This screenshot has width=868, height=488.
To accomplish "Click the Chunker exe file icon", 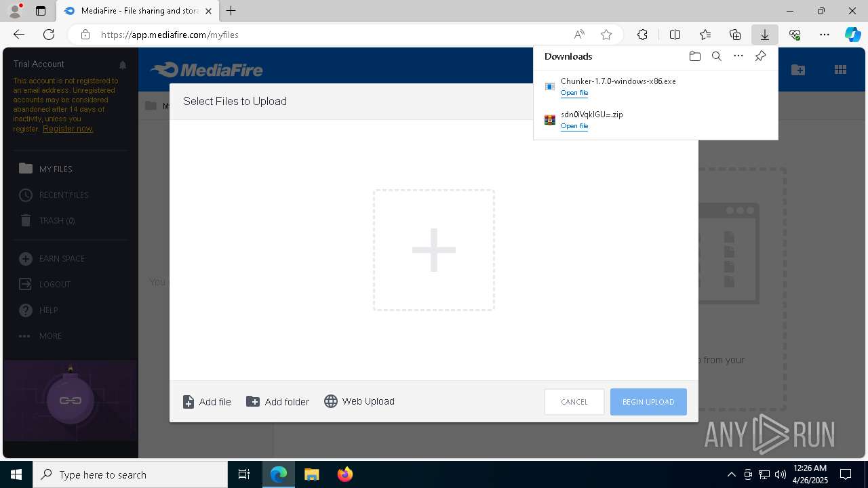I will [x=550, y=87].
